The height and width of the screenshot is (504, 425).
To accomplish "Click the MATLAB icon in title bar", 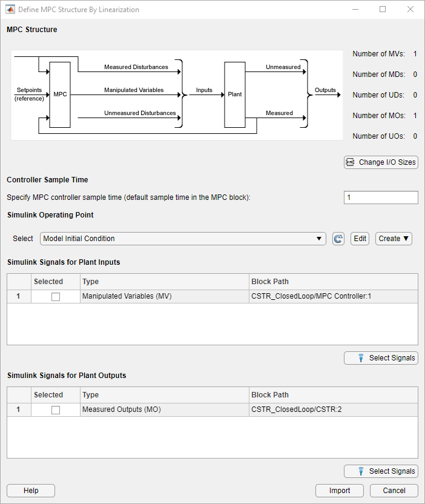I will point(10,10).
